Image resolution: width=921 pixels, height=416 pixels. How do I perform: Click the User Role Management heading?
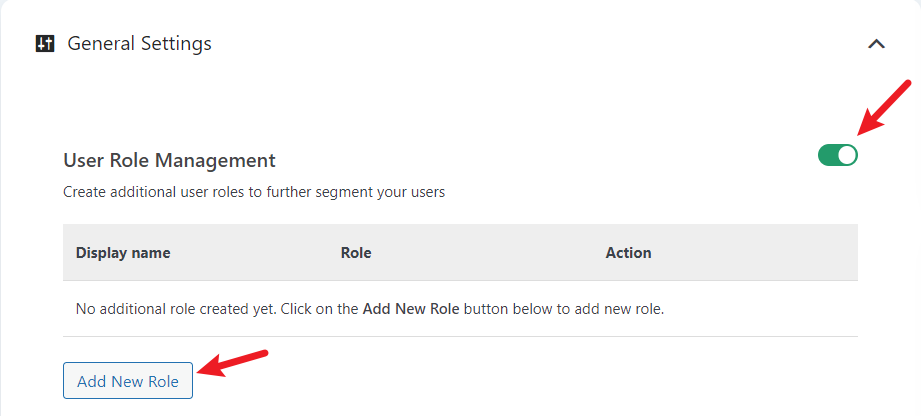coord(169,160)
